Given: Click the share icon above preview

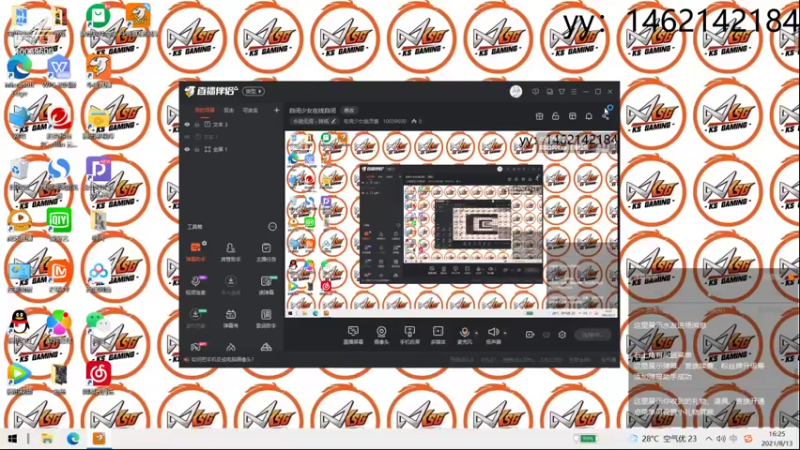Looking at the screenshot, I should point(606,116).
